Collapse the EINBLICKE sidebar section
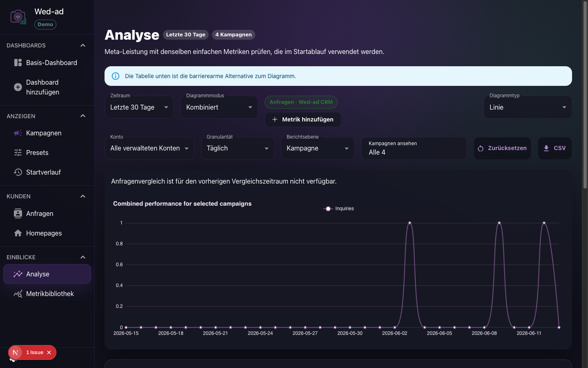588x368 pixels. pos(83,257)
